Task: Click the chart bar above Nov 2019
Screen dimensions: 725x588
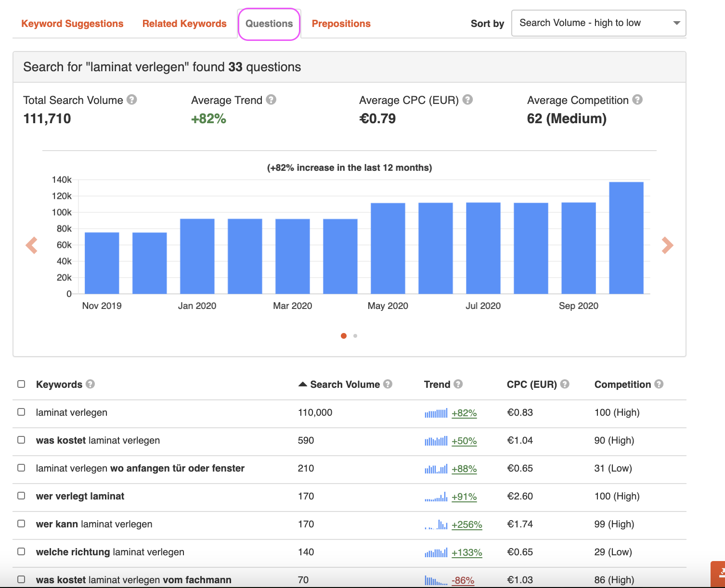Action: point(102,263)
